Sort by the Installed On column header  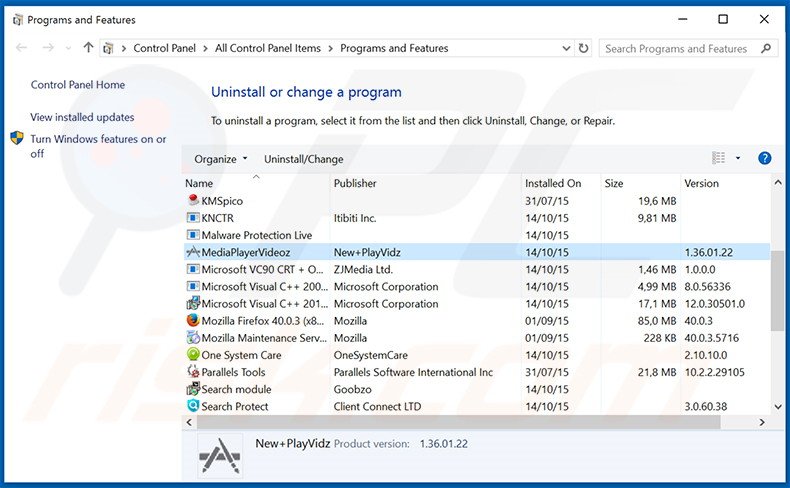click(561, 183)
